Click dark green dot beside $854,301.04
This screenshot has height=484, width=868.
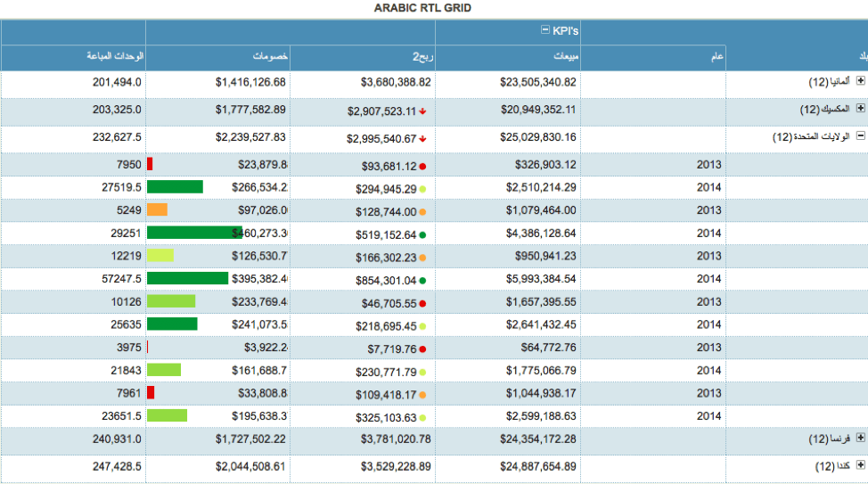(422, 280)
